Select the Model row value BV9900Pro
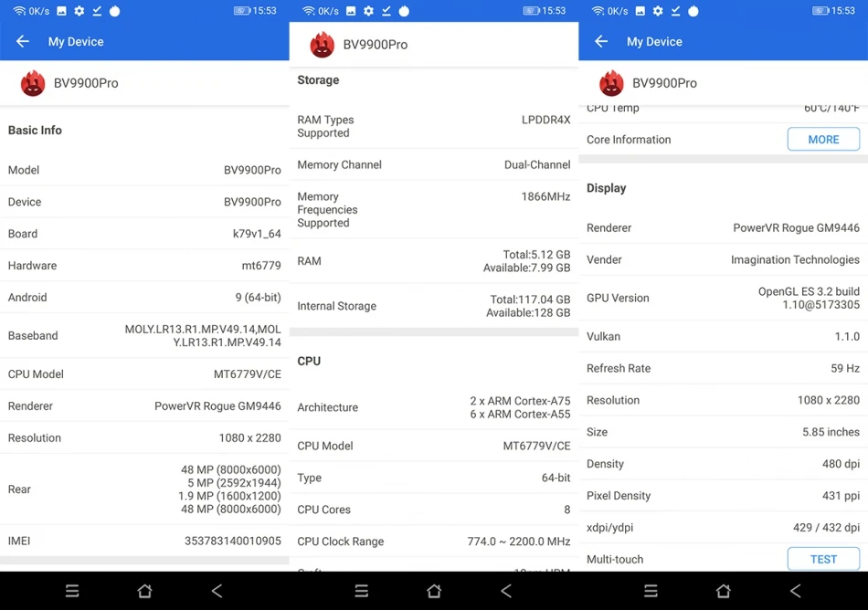Image resolution: width=868 pixels, height=610 pixels. tap(252, 171)
